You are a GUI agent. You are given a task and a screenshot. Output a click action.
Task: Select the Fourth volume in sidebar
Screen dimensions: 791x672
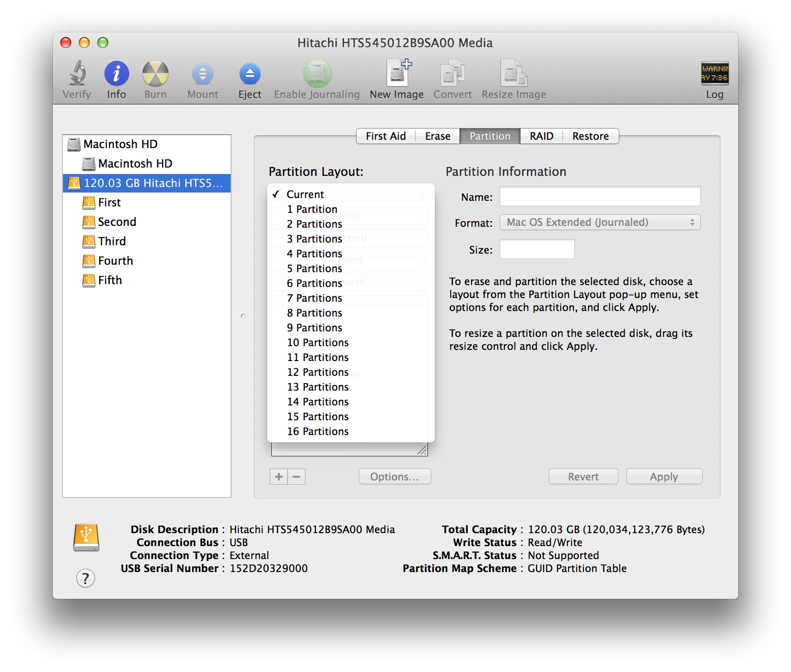click(x=147, y=261)
